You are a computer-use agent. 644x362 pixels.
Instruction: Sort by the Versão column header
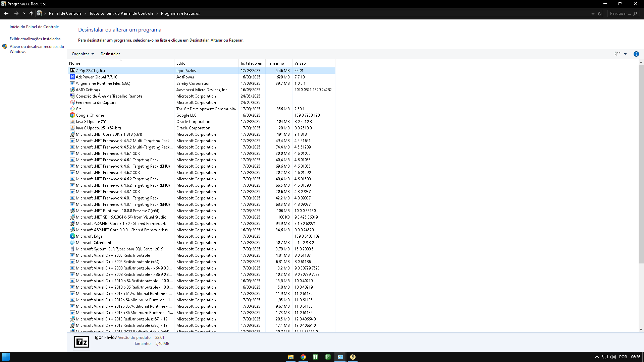314,63
